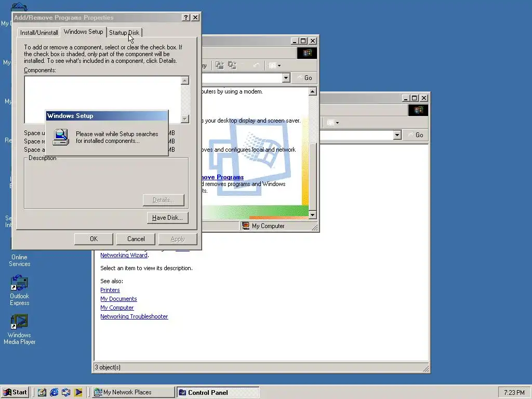
Task: Open the Printers link
Action: coord(110,290)
